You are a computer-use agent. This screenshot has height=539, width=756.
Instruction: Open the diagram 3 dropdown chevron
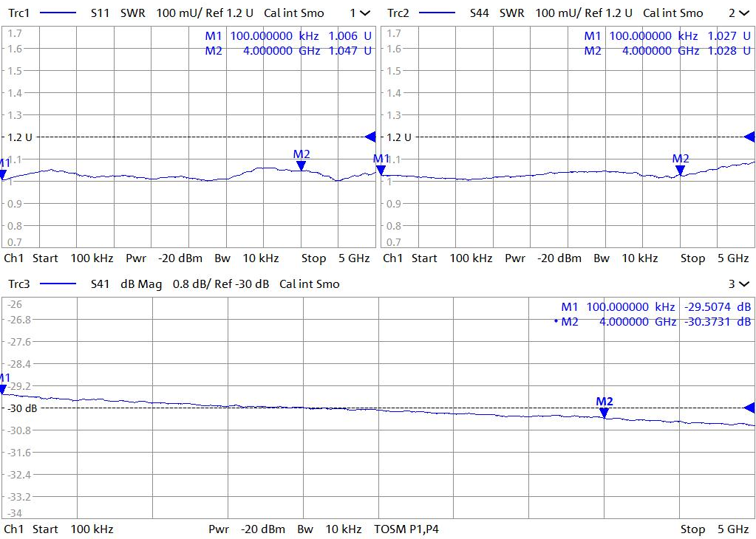point(743,284)
